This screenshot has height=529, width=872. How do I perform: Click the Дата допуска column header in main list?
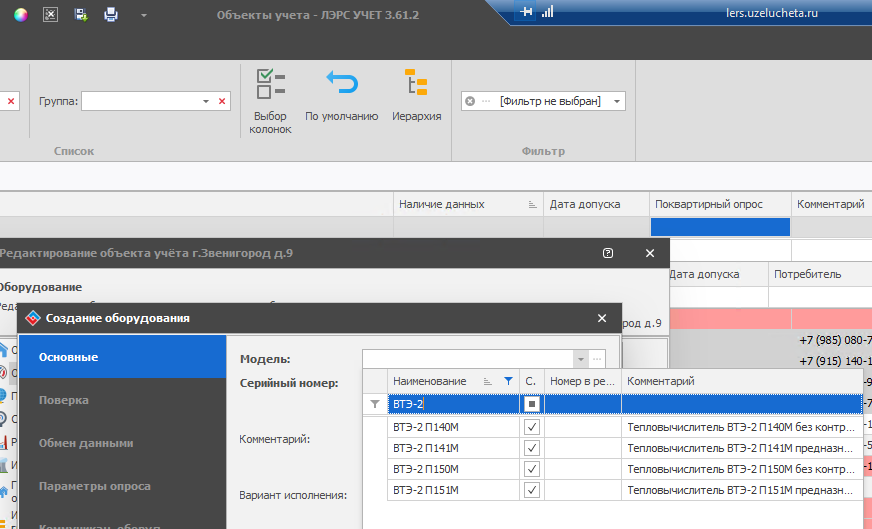(x=596, y=204)
